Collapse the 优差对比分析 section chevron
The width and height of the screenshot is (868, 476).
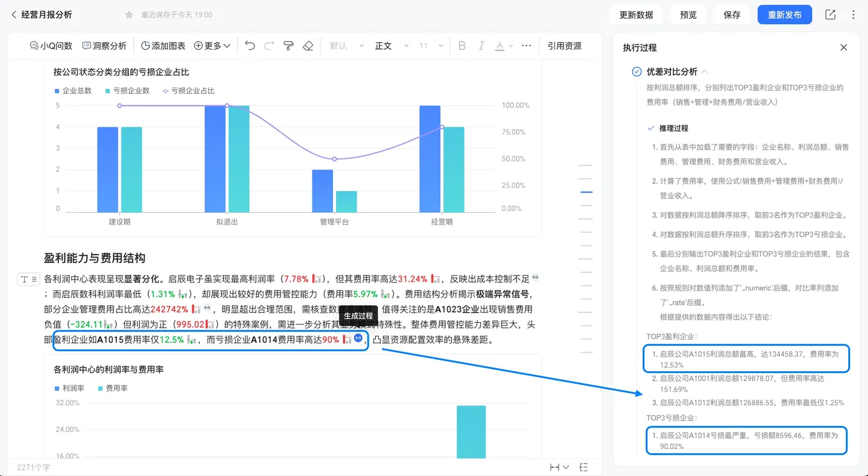[x=705, y=72]
